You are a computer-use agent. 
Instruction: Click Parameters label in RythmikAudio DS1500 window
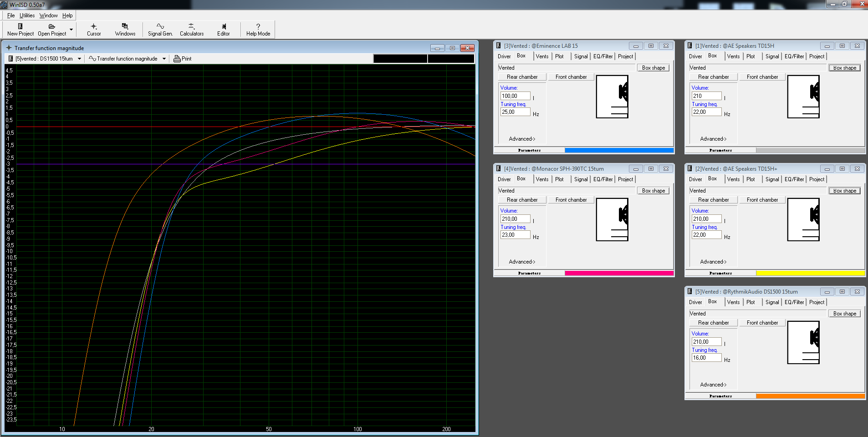coord(720,396)
